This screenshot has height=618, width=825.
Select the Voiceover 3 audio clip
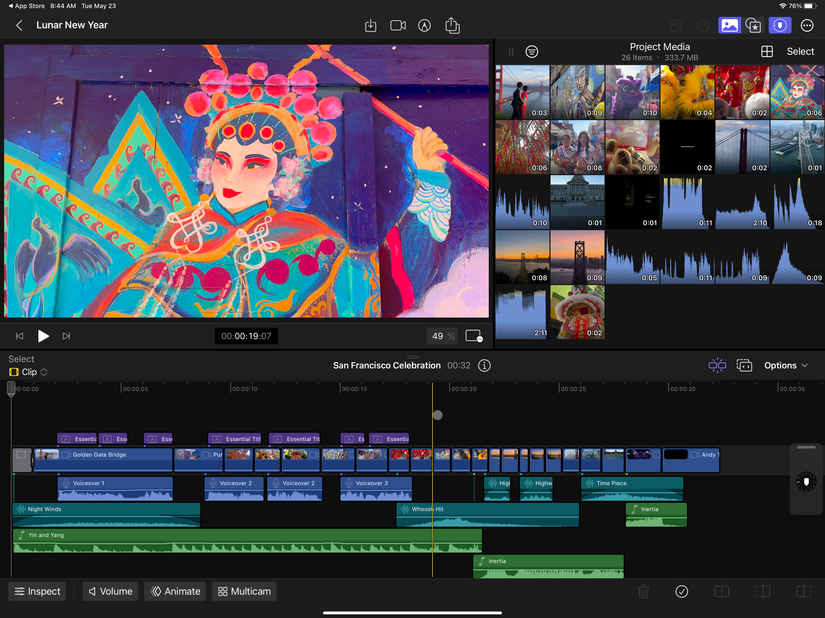pos(376,489)
